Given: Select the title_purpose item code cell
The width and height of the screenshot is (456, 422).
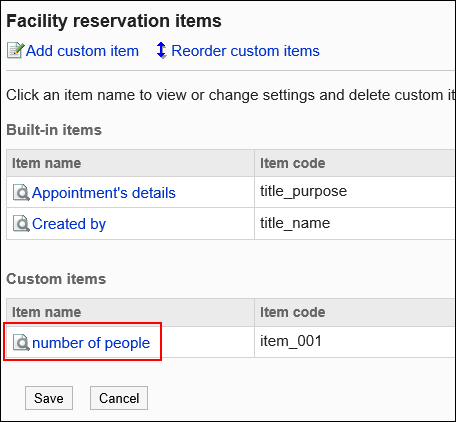Looking at the screenshot, I should coord(355,192).
